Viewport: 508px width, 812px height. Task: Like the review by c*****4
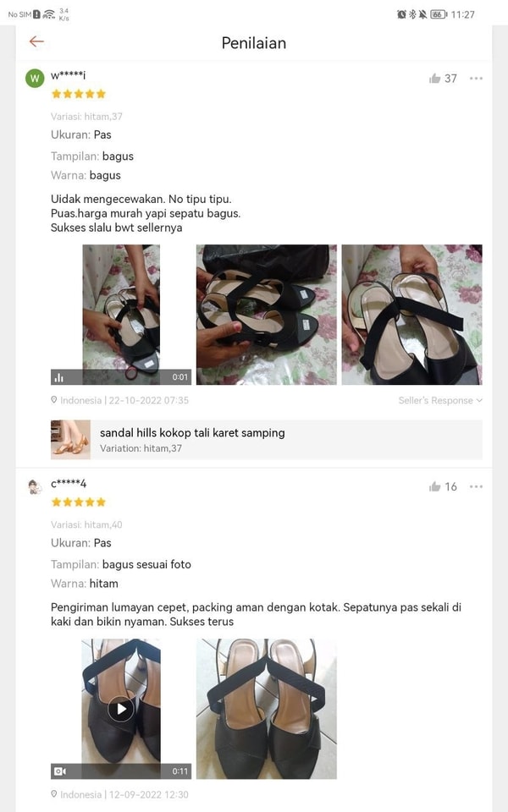coord(435,486)
